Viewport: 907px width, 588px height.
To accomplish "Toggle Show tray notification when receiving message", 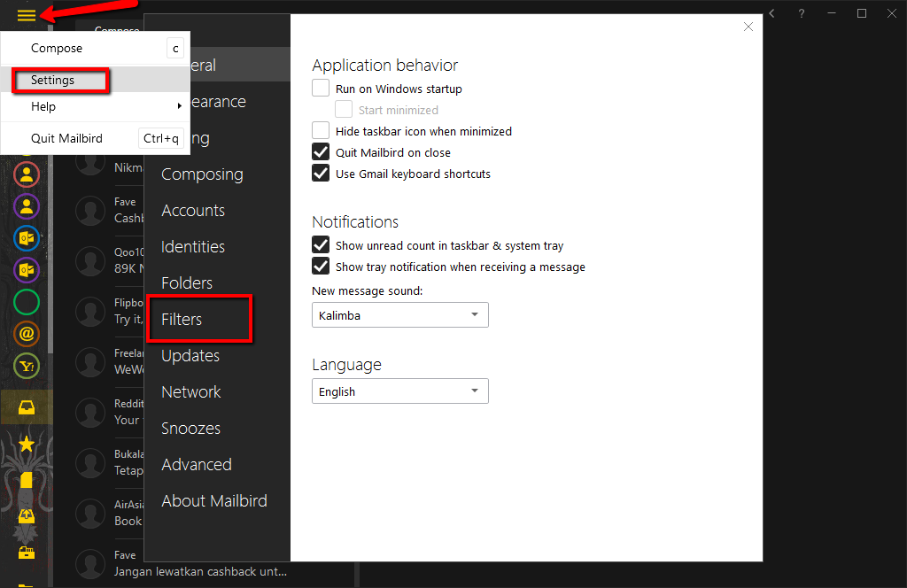I will pyautogui.click(x=321, y=267).
